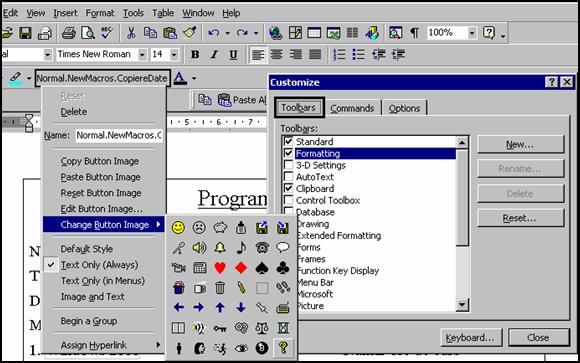Click the Cut scissors icon
The height and width of the screenshot is (363, 580).
(131, 33)
